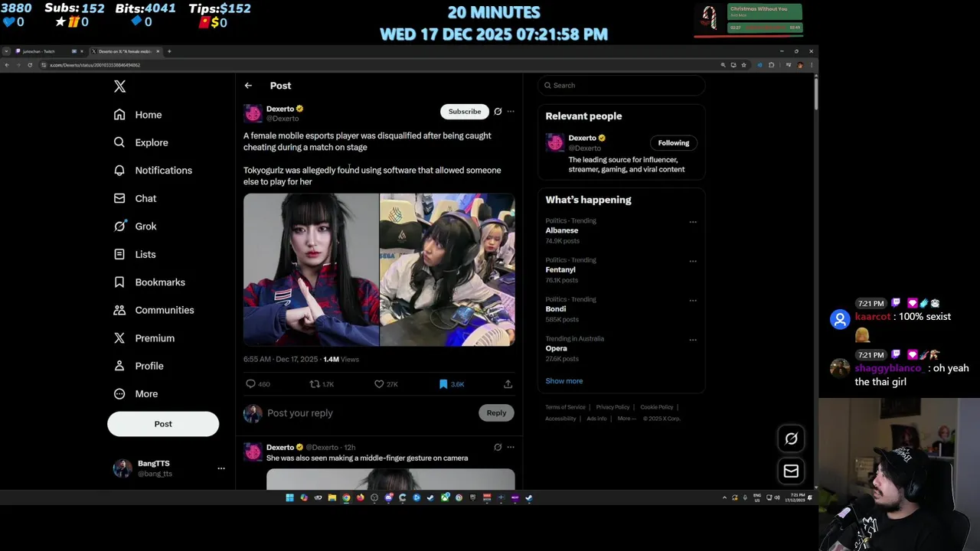Click the Following button for Dexerto
Screen dimensions: 980x551
pyautogui.click(x=674, y=143)
